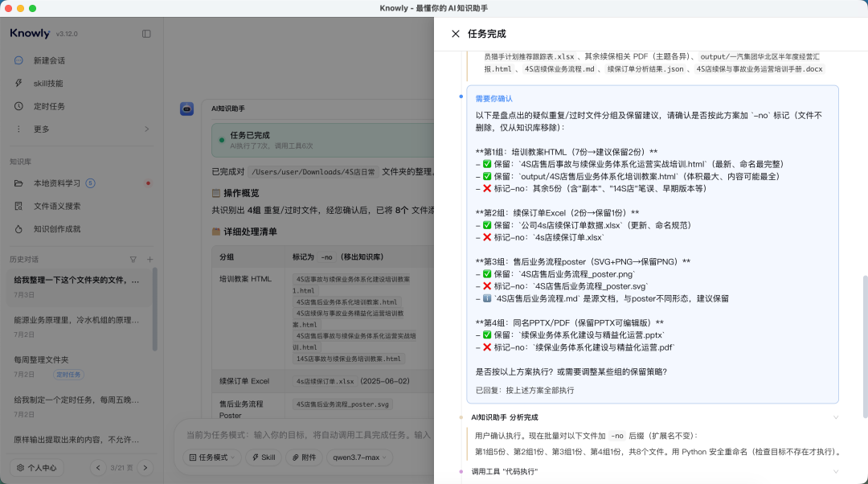This screenshot has height=484, width=868.
Task: Go to next history page arrow
Action: [145, 468]
